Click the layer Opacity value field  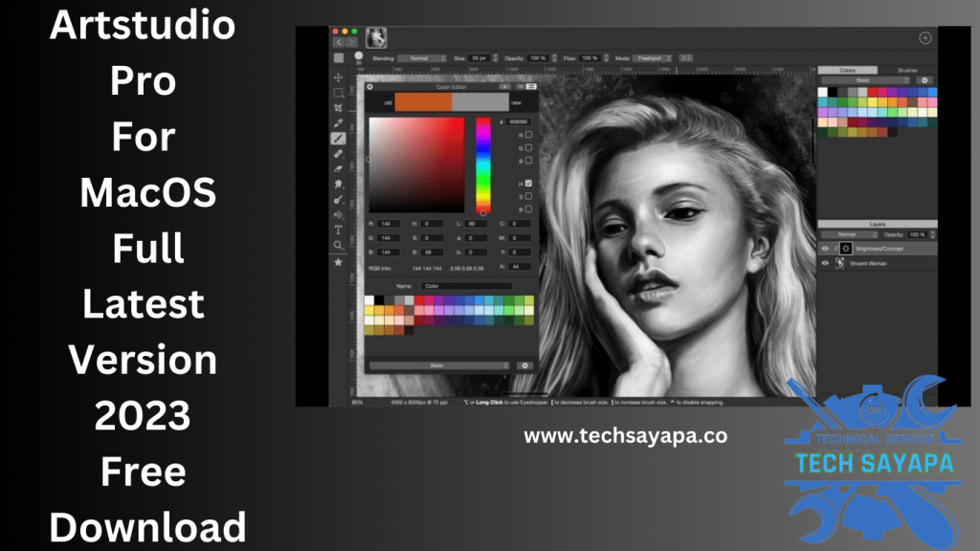click(918, 235)
